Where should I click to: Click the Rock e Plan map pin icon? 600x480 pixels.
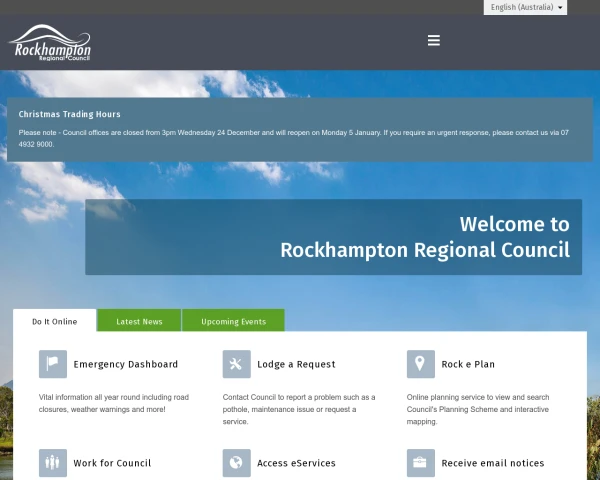[x=420, y=364]
